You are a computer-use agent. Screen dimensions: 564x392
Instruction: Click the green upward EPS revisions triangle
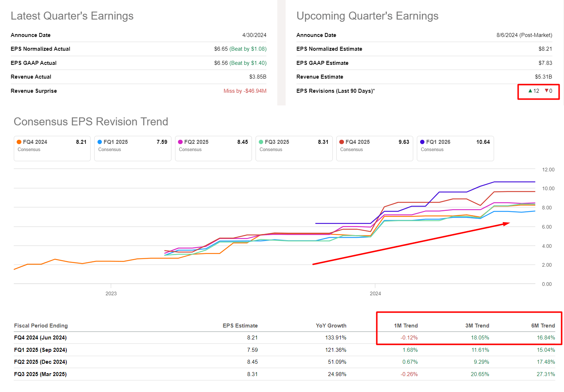pyautogui.click(x=530, y=91)
